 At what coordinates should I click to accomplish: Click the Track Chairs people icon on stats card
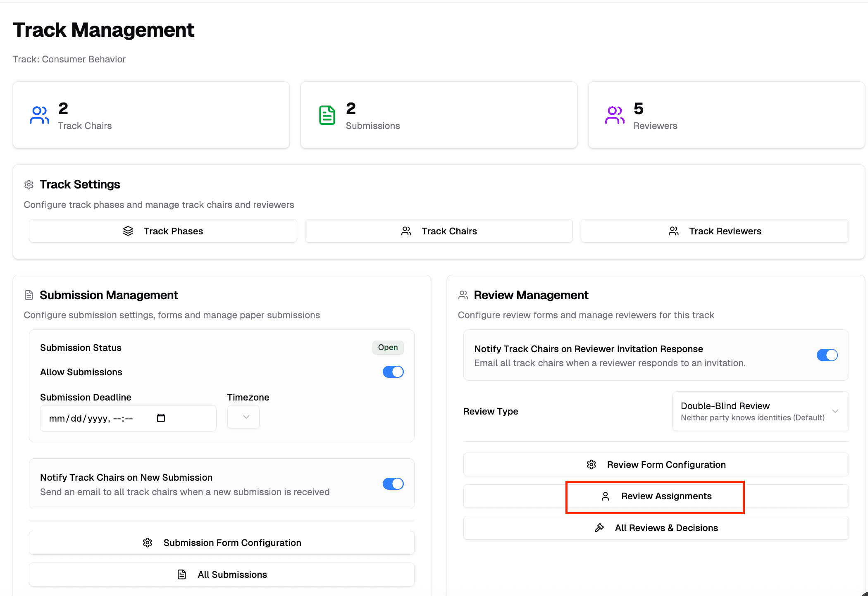[39, 115]
